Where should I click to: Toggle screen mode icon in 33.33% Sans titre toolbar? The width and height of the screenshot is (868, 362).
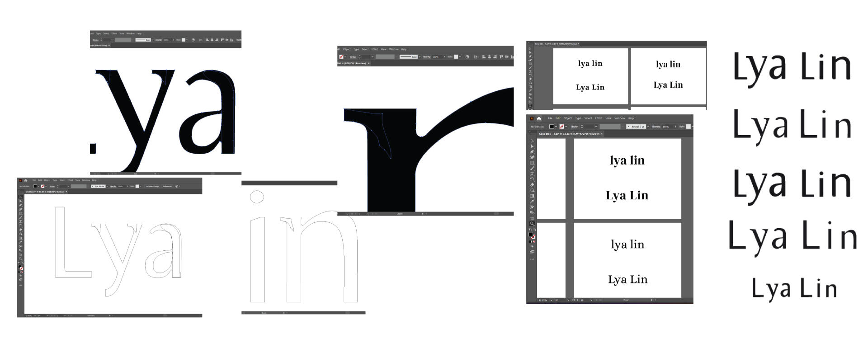(532, 252)
